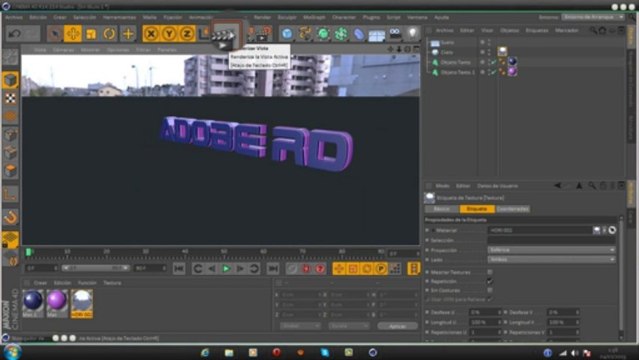Screen dimensions: 639x360
Task: Switch to the Coordenadas tab
Action: [x=513, y=209]
